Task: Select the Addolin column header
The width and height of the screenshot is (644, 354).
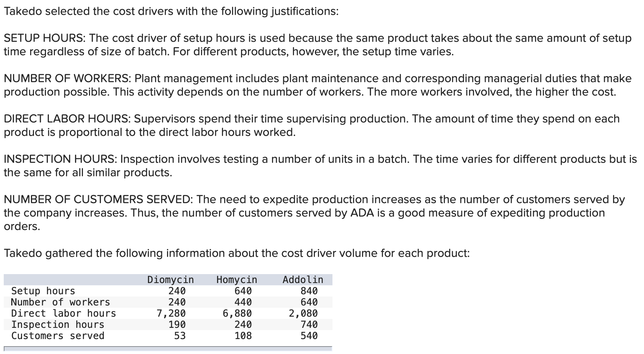Action: tap(303, 280)
